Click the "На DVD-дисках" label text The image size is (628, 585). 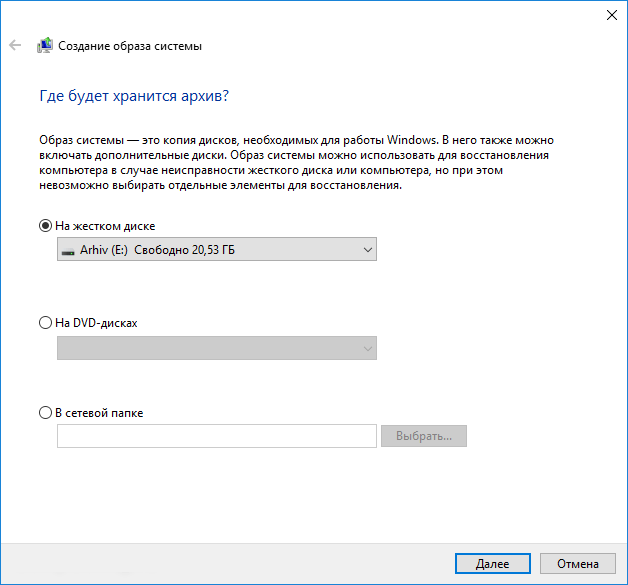pyautogui.click(x=96, y=324)
